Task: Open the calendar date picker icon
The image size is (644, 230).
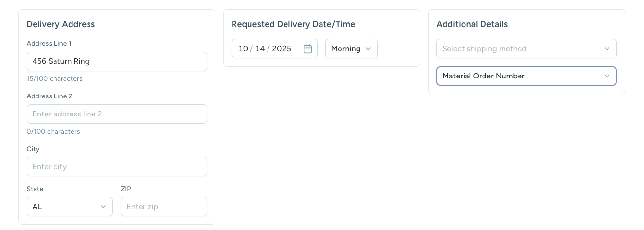Action: point(308,49)
